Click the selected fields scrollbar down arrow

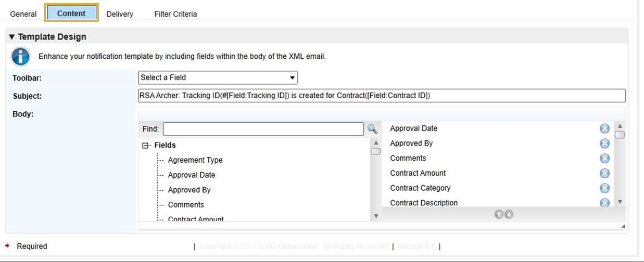point(620,202)
